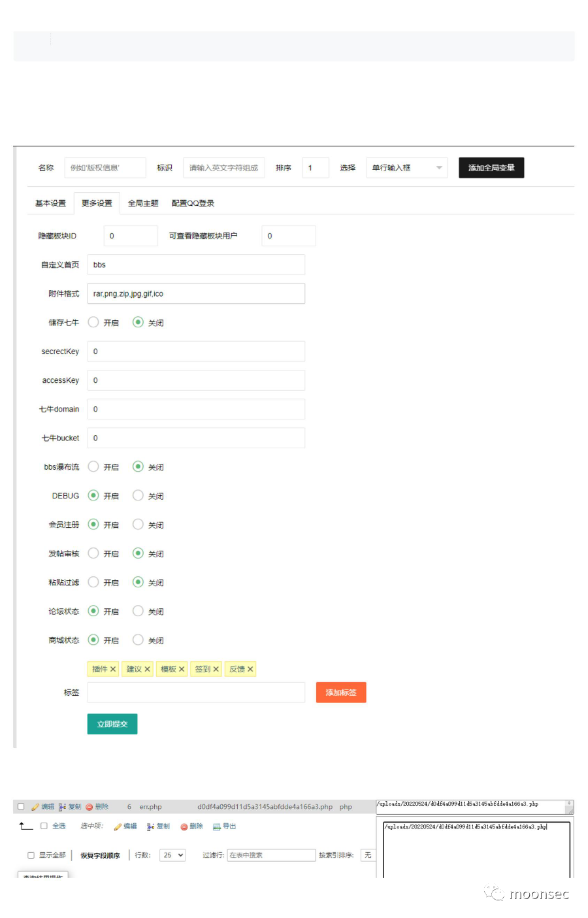588x918 pixels.
Task: Open the 按索引排序 dropdown
Action: coord(368,855)
